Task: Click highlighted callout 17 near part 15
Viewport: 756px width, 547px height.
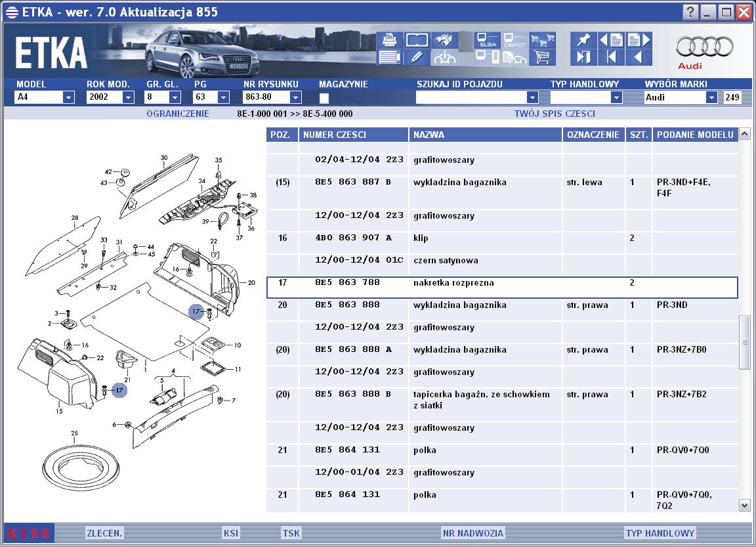Action: (x=119, y=390)
